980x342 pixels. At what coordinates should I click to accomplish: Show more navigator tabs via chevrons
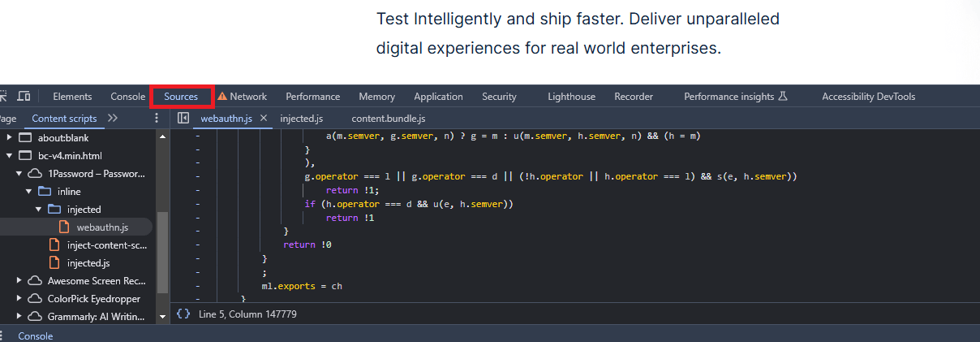pos(112,119)
